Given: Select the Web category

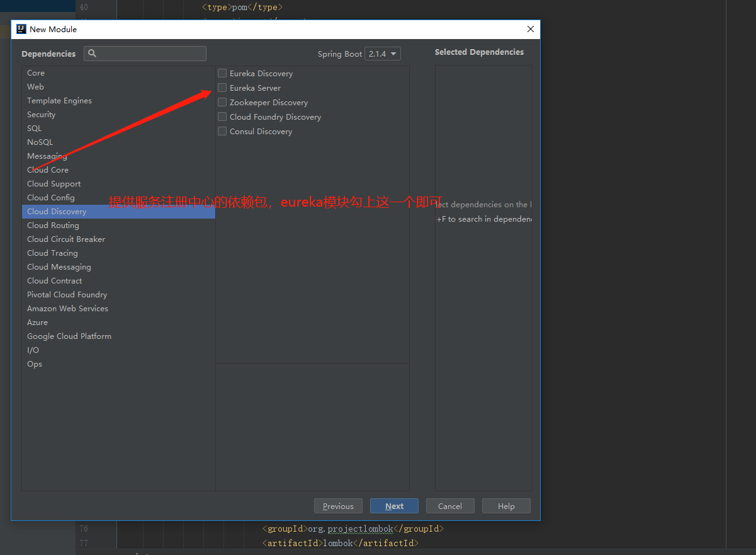Looking at the screenshot, I should click(118, 87).
